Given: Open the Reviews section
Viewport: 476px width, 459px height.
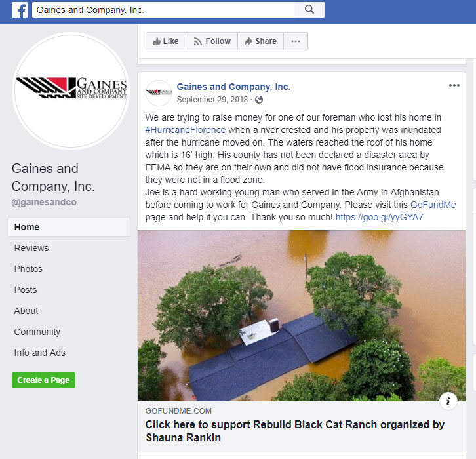Looking at the screenshot, I should click(31, 248).
